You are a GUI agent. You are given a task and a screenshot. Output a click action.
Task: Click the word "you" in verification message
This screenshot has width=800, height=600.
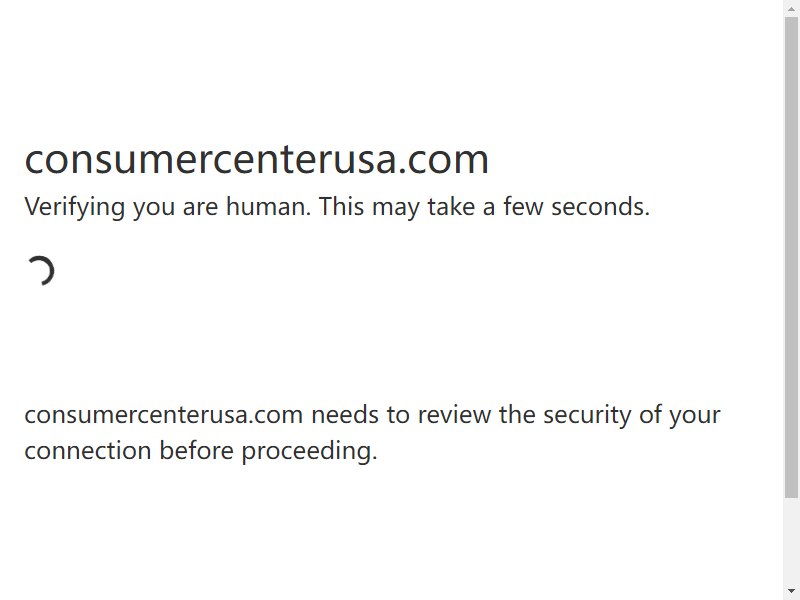tap(154, 208)
